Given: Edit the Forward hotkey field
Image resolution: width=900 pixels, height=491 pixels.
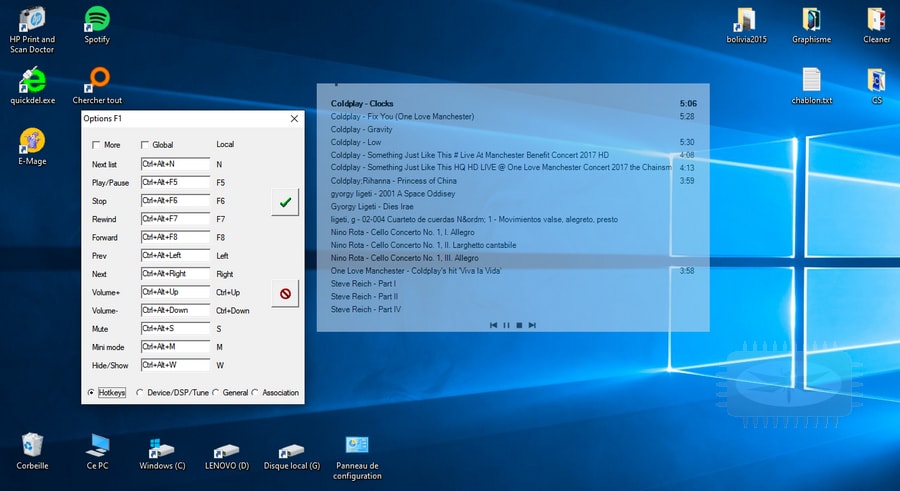Looking at the screenshot, I should pos(175,237).
